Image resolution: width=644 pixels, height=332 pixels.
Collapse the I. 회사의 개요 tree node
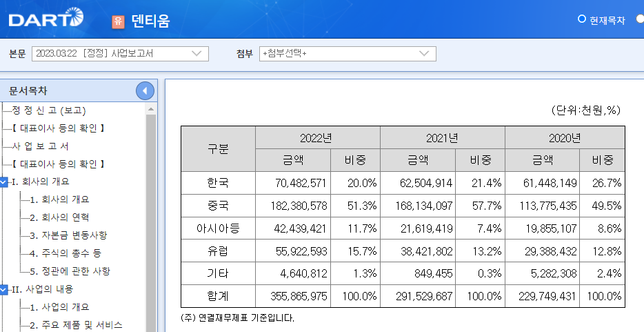[3, 182]
